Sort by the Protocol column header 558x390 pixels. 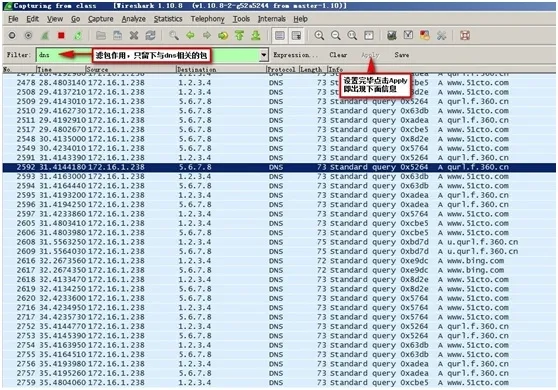tap(283, 69)
